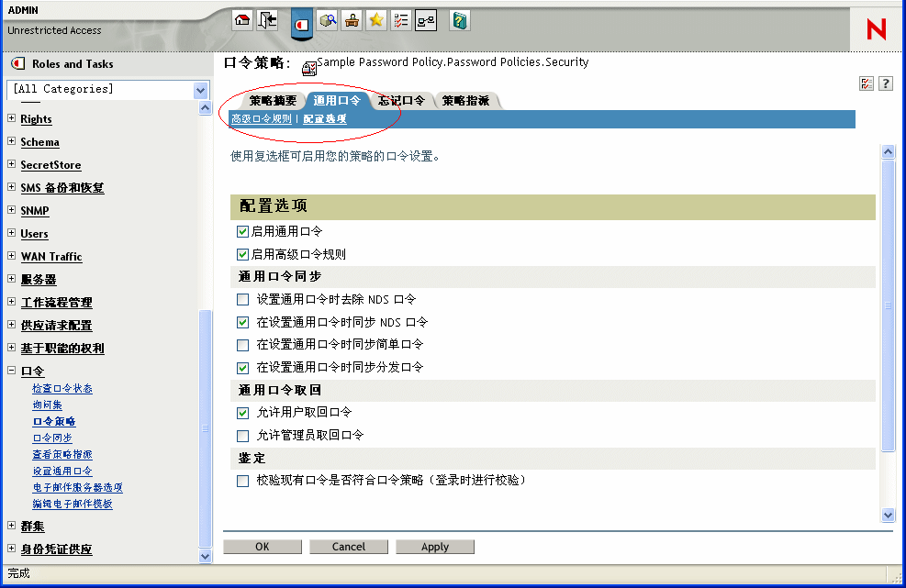Go to the Home page icon
Screen dimensions: 906x588
[242, 21]
